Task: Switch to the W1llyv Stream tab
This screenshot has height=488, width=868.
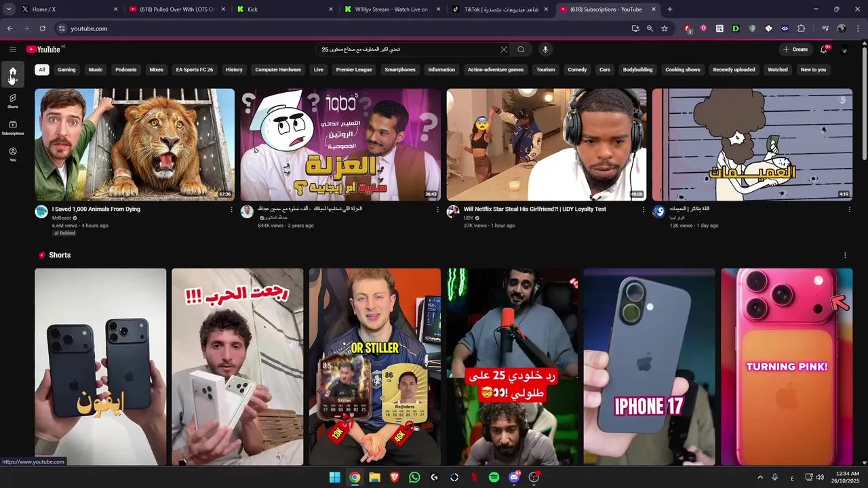Action: [392, 9]
